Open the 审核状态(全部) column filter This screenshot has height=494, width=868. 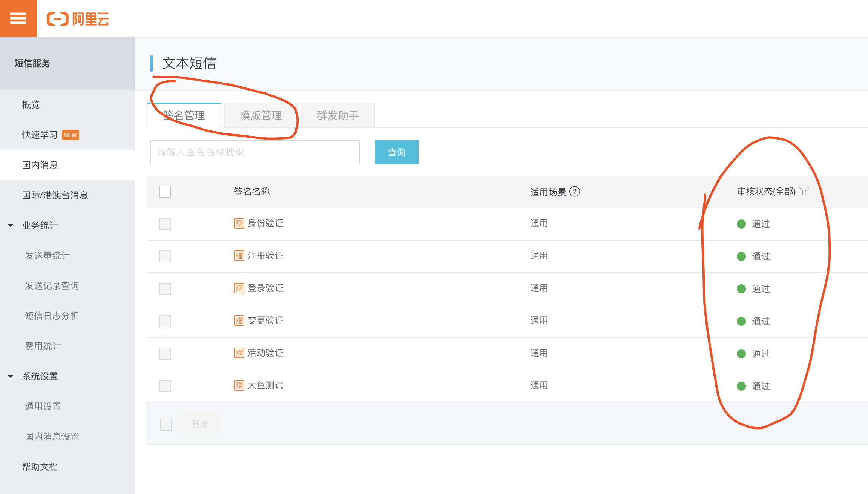click(766, 192)
